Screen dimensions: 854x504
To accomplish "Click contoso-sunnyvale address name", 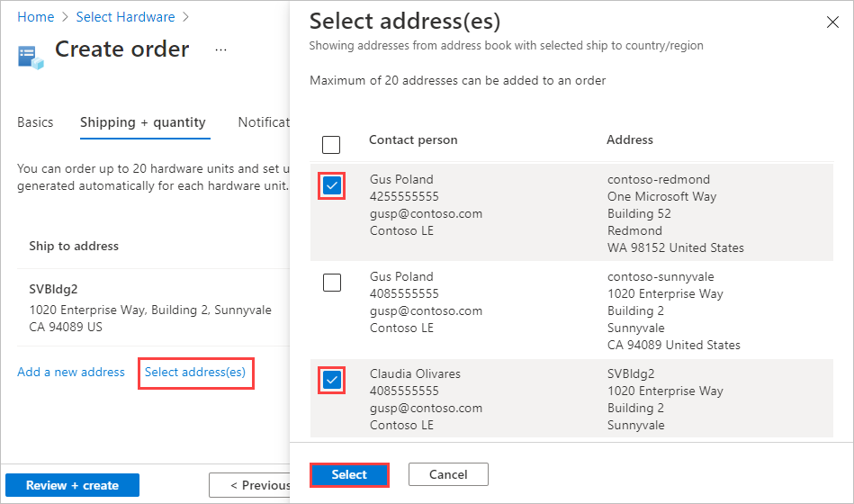I will (x=661, y=277).
